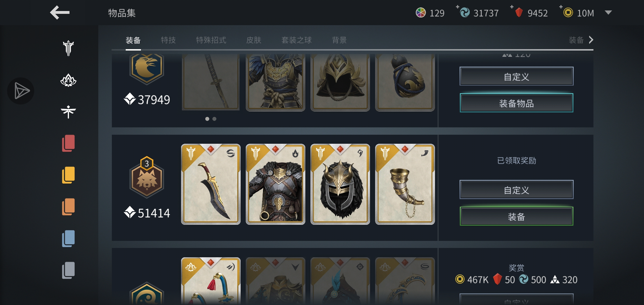Tap the paper plane send icon
The height and width of the screenshot is (305, 644).
(x=21, y=91)
